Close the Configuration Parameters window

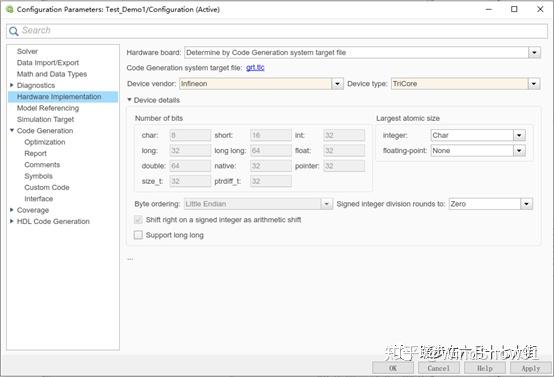pyautogui.click(x=540, y=9)
